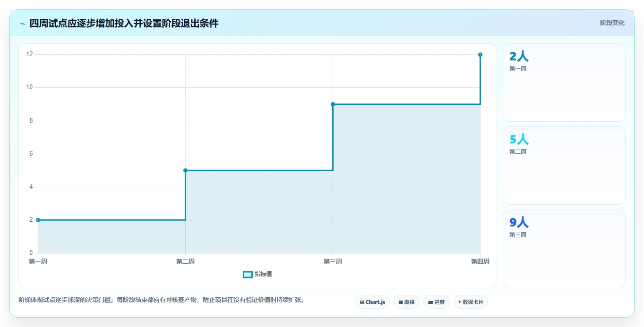The width and height of the screenshot is (644, 327).
Task: Click the 第二周 x-axis label
Action: tap(185, 261)
